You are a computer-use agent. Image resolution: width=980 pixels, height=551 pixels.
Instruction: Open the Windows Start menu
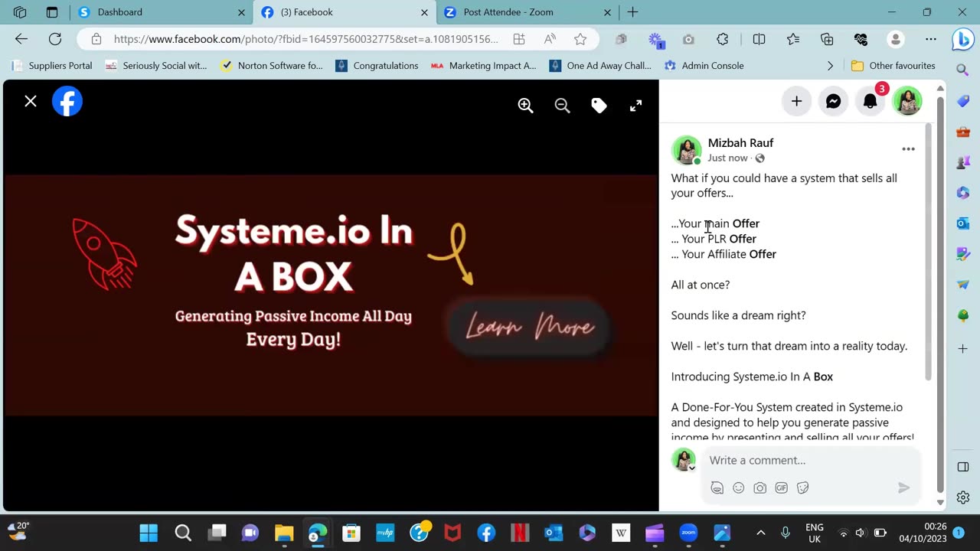point(149,533)
